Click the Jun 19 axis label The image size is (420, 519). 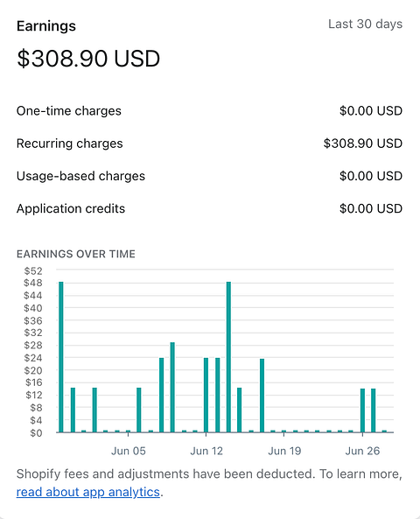tap(284, 451)
